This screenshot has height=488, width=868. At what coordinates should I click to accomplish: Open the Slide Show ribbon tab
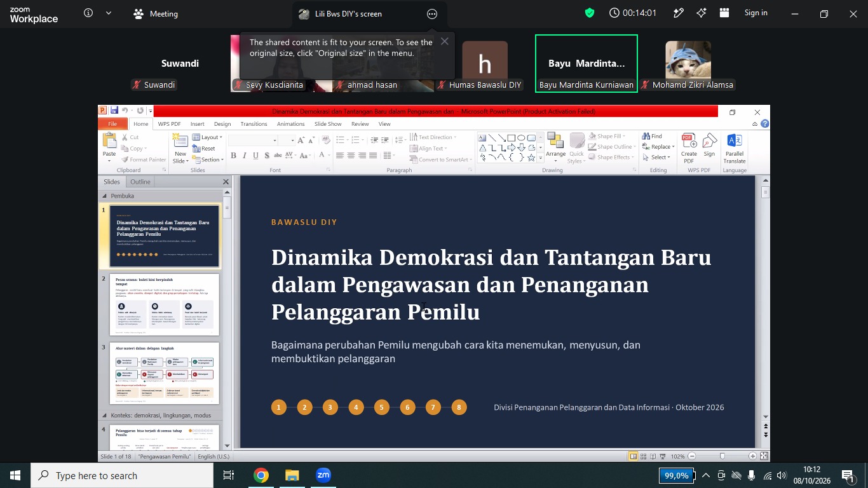coord(328,124)
